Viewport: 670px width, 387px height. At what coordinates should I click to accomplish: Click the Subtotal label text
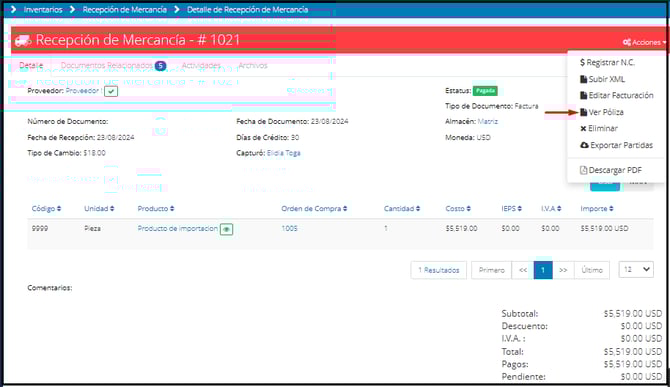tap(520, 314)
